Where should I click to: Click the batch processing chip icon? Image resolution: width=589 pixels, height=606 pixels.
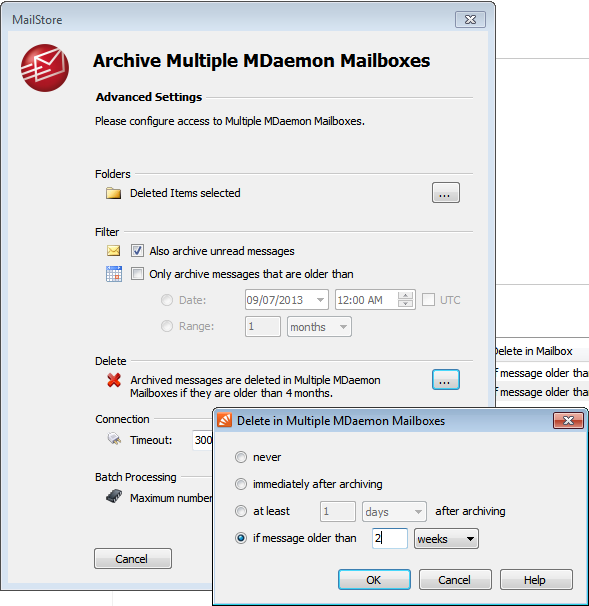pos(114,496)
